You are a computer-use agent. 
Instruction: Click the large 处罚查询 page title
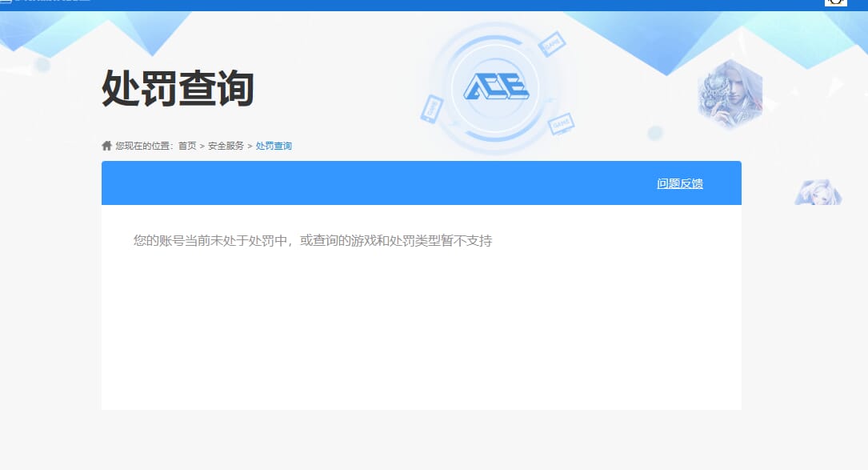tap(178, 88)
